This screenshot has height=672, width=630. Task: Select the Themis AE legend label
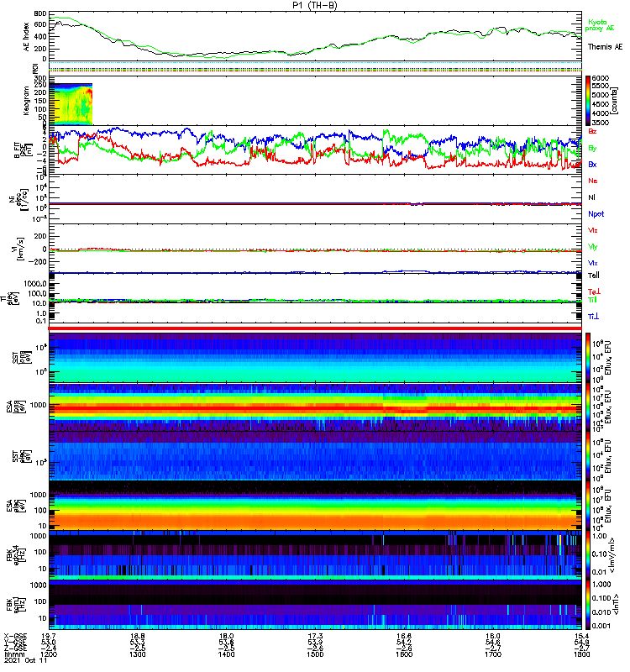tap(605, 47)
